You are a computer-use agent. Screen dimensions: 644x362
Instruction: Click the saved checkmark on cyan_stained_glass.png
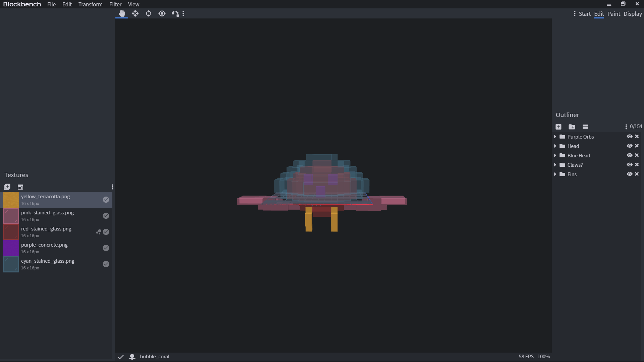point(106,264)
